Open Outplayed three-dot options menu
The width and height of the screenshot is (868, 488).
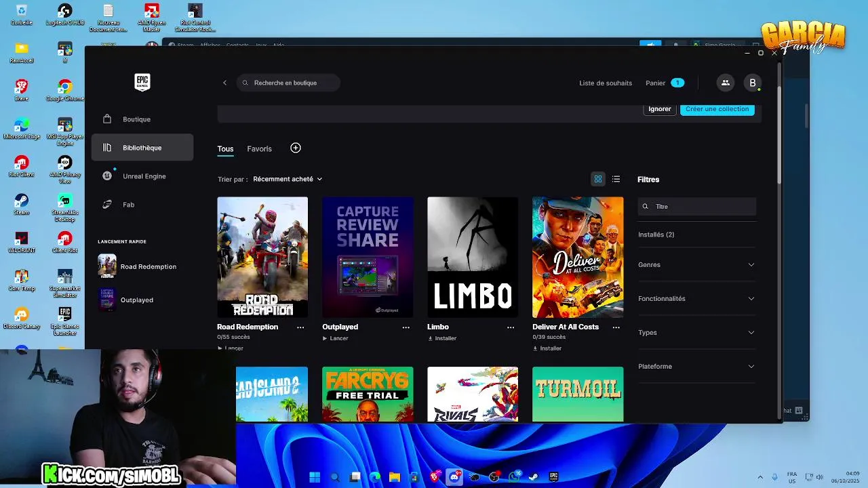[406, 327]
